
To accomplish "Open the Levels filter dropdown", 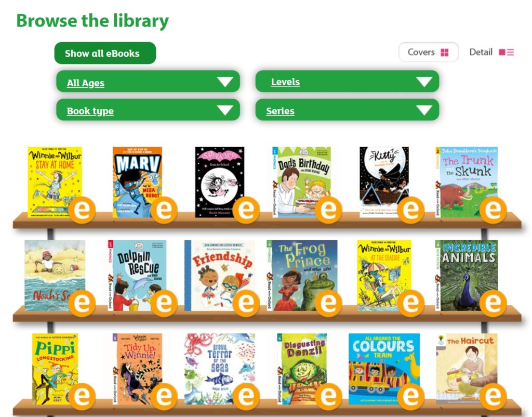I will [x=347, y=82].
